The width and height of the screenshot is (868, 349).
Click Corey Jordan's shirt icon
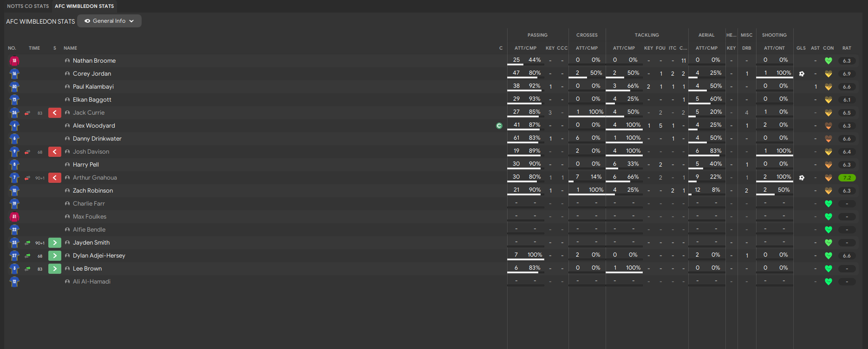click(14, 74)
